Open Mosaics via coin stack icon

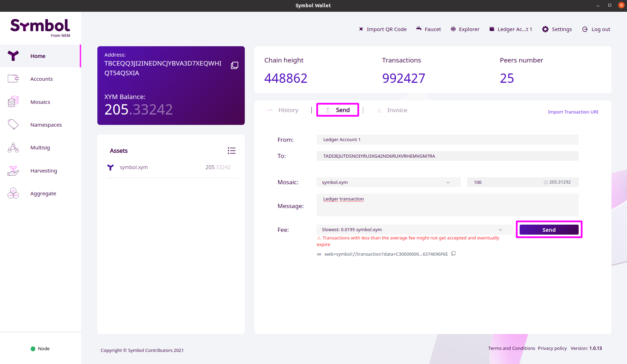(13, 102)
